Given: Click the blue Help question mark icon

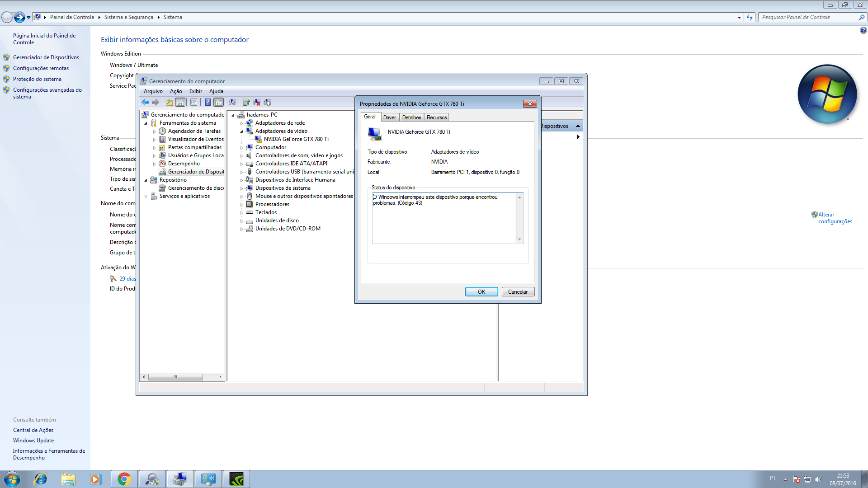Looking at the screenshot, I should [x=208, y=103].
